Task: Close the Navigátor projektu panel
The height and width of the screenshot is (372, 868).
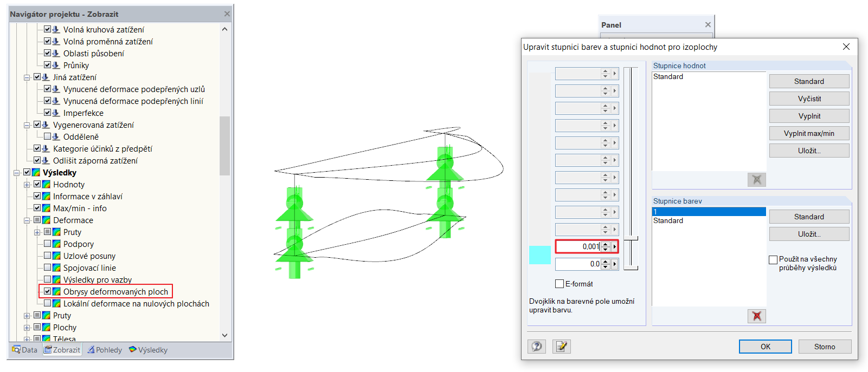Action: [x=227, y=14]
